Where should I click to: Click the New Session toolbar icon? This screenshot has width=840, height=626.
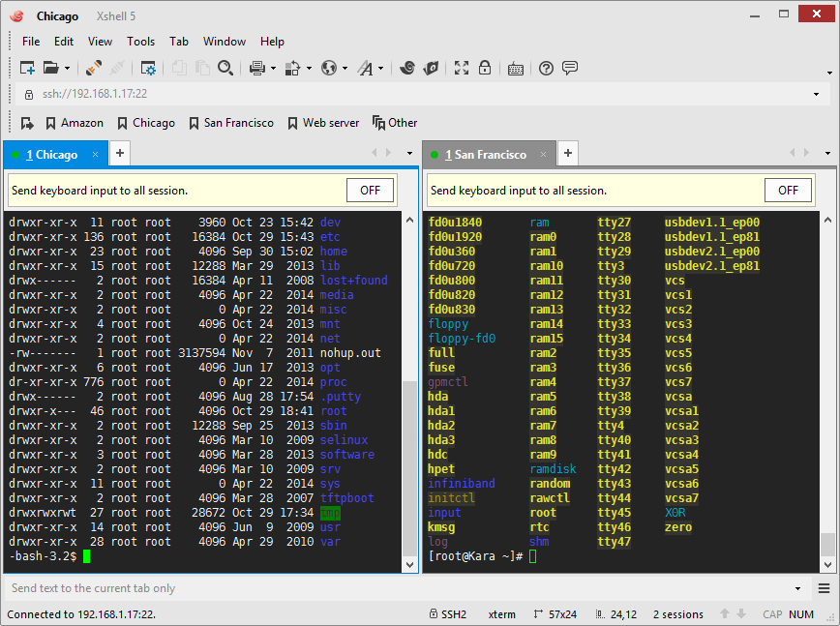click(x=27, y=68)
